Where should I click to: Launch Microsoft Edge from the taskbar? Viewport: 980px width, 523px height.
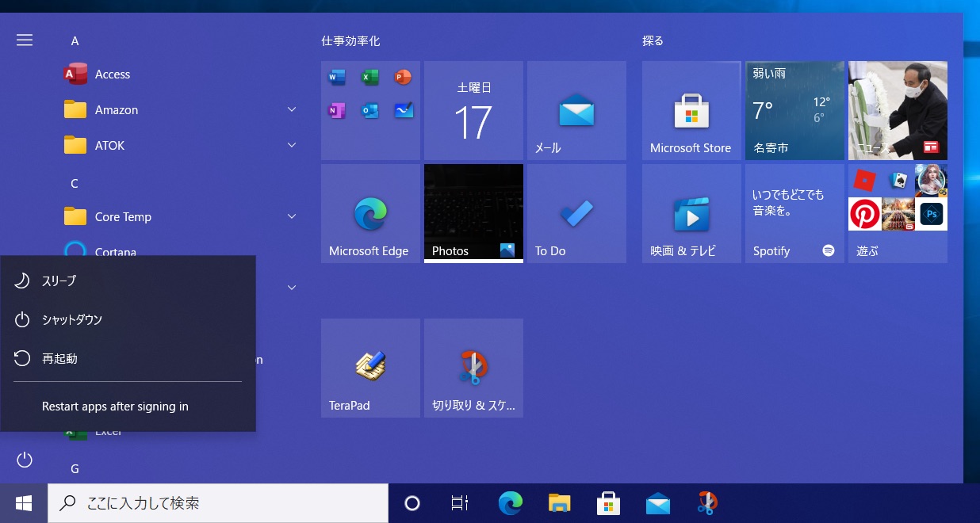coord(510,503)
